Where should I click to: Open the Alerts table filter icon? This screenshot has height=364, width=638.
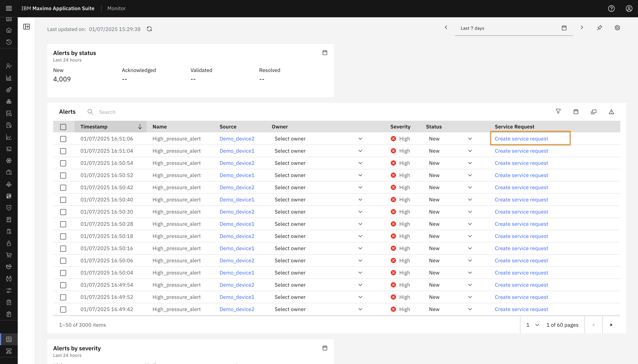coord(558,111)
